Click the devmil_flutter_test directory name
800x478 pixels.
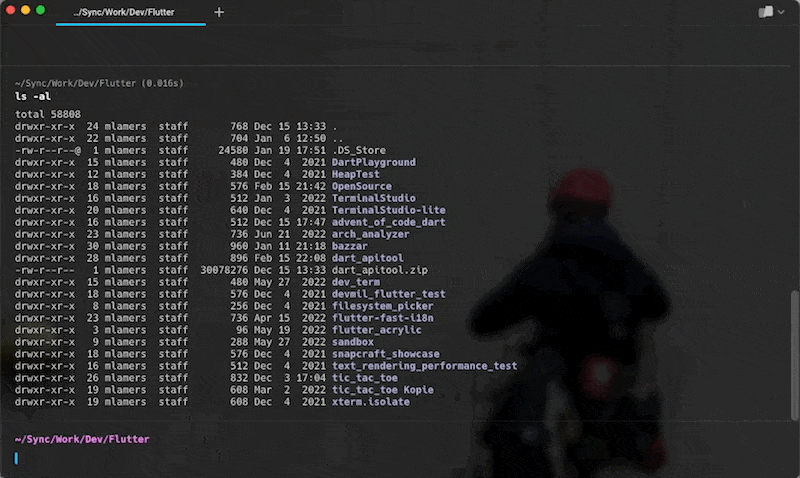[x=389, y=294]
